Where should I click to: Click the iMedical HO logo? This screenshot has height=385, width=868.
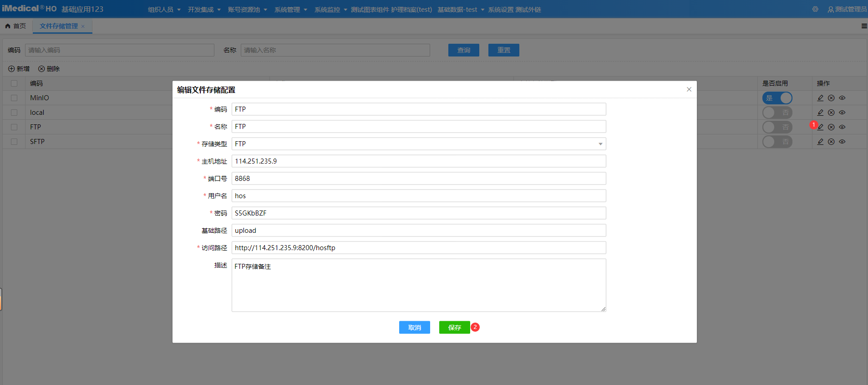29,9
